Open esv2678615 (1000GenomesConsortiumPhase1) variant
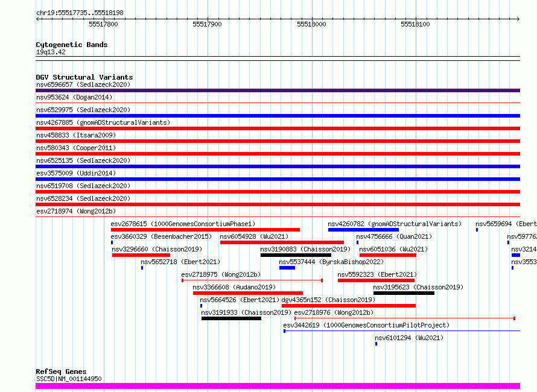 183,224
